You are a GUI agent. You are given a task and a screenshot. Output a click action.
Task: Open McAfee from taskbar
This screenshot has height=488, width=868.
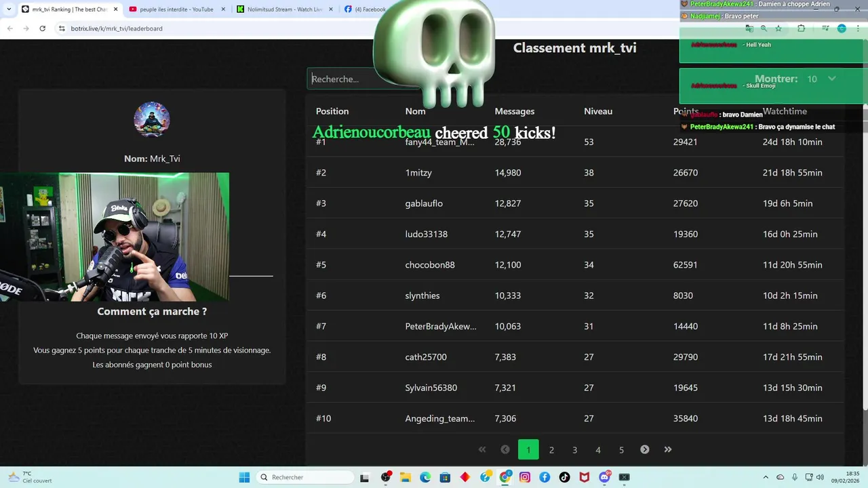click(x=585, y=477)
